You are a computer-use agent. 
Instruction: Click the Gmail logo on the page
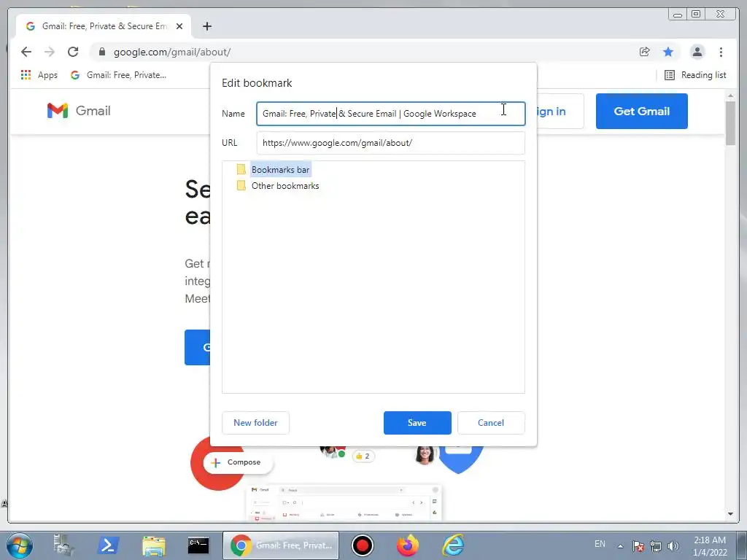tap(79, 111)
